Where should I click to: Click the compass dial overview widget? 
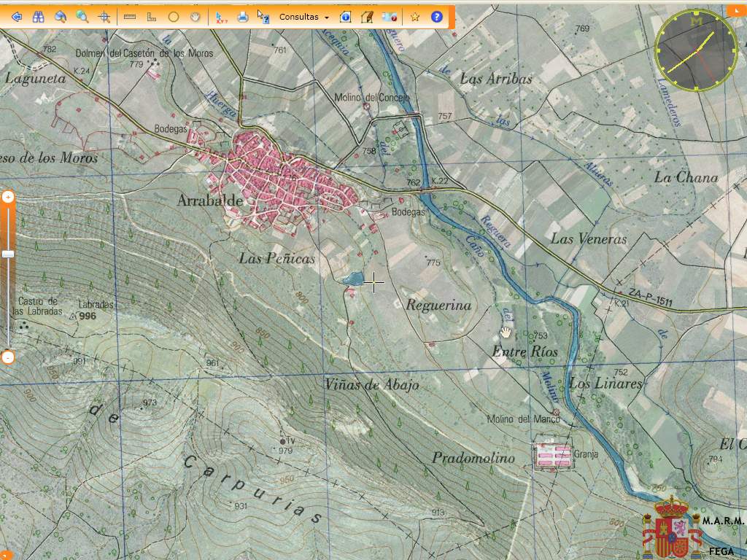tap(696, 50)
